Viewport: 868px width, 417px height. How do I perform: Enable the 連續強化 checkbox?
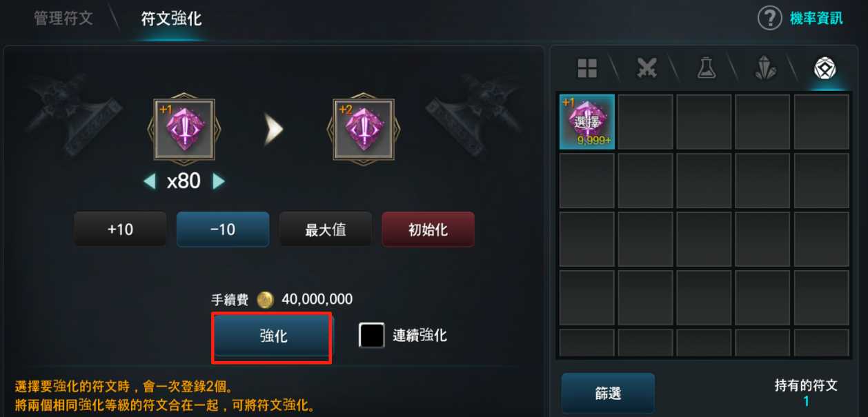tap(372, 336)
